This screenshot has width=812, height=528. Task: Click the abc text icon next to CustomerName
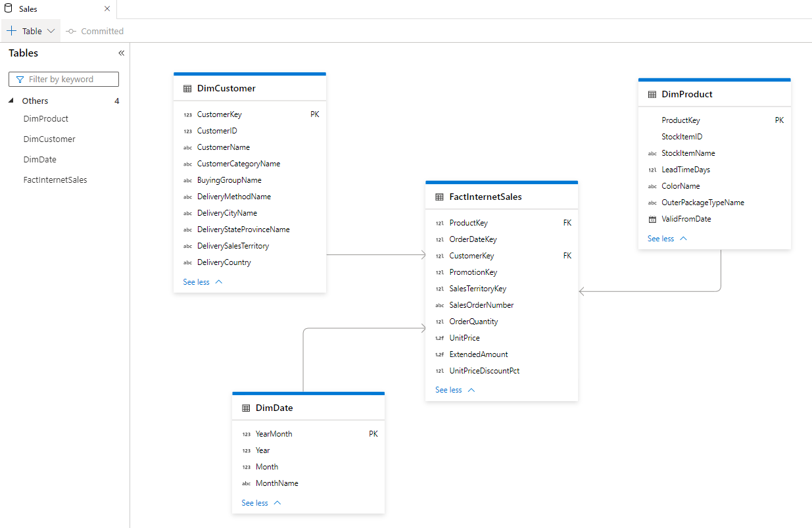[187, 147]
